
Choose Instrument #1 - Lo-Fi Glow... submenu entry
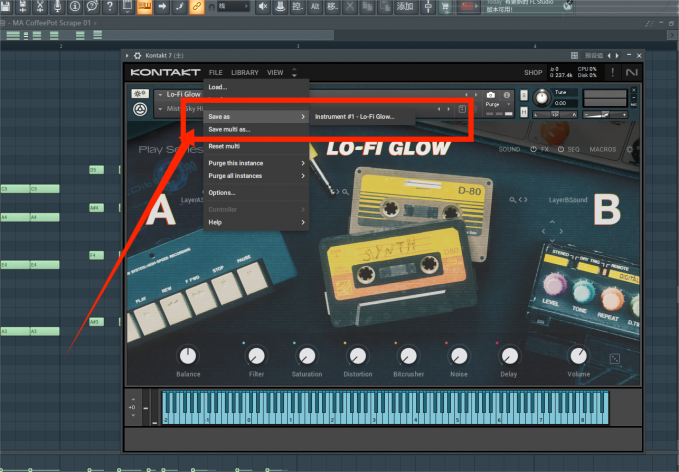pos(363,116)
